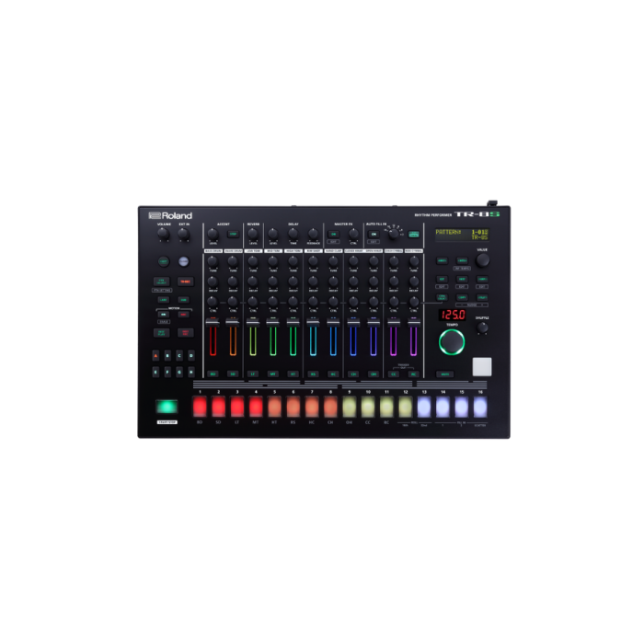Tap step button 8 above CH
Image resolution: width=644 pixels, height=644 pixels.
click(330, 407)
